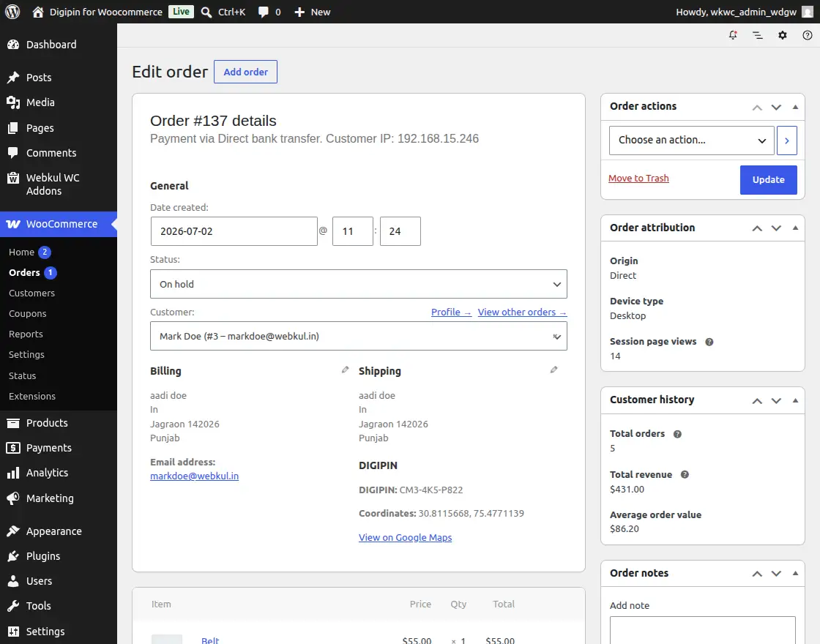
Task: Open the Status dropdown showing On hold
Action: [358, 284]
